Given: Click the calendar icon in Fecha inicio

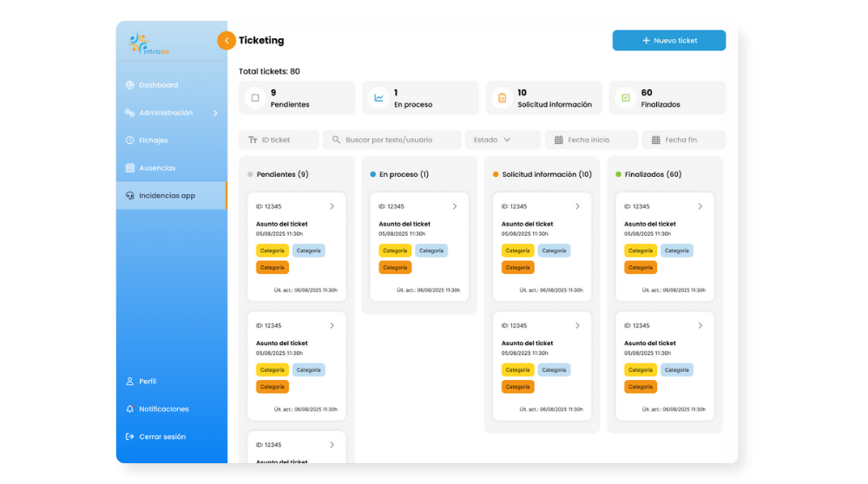Looking at the screenshot, I should coord(558,140).
